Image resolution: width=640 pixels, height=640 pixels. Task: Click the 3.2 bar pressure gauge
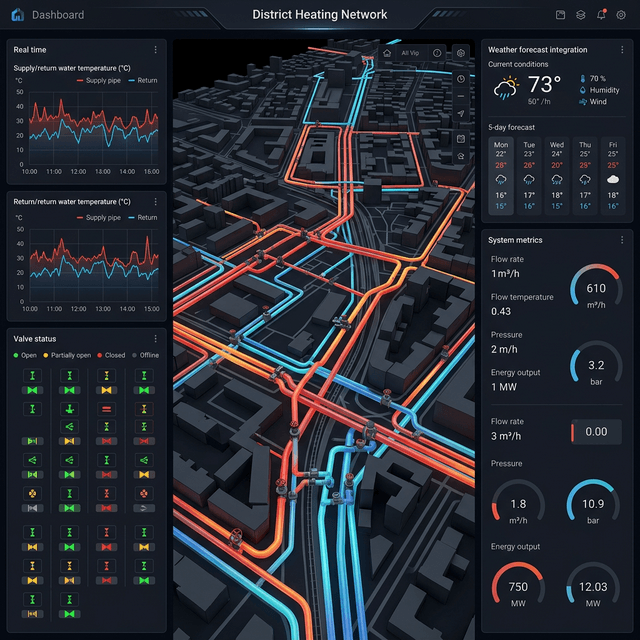coord(596,363)
